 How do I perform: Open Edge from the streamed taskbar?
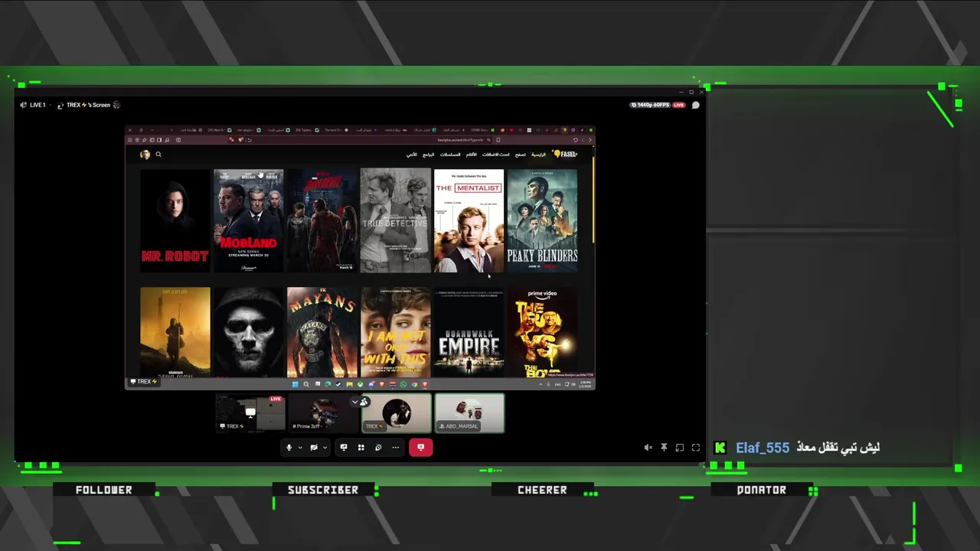click(x=328, y=384)
